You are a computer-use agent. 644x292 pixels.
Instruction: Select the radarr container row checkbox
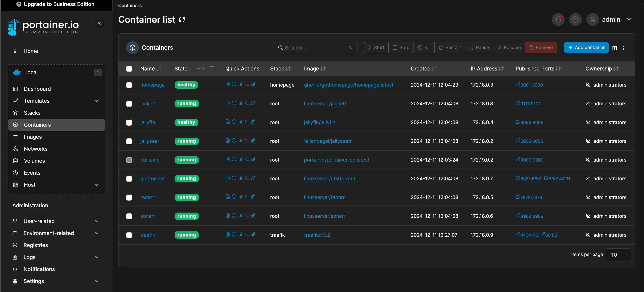129,197
